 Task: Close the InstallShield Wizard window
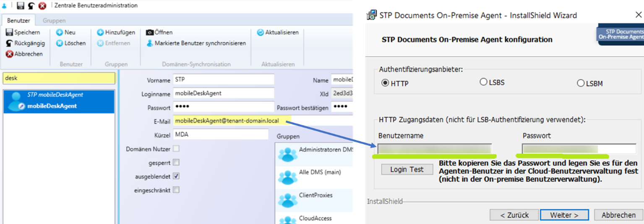tap(639, 15)
